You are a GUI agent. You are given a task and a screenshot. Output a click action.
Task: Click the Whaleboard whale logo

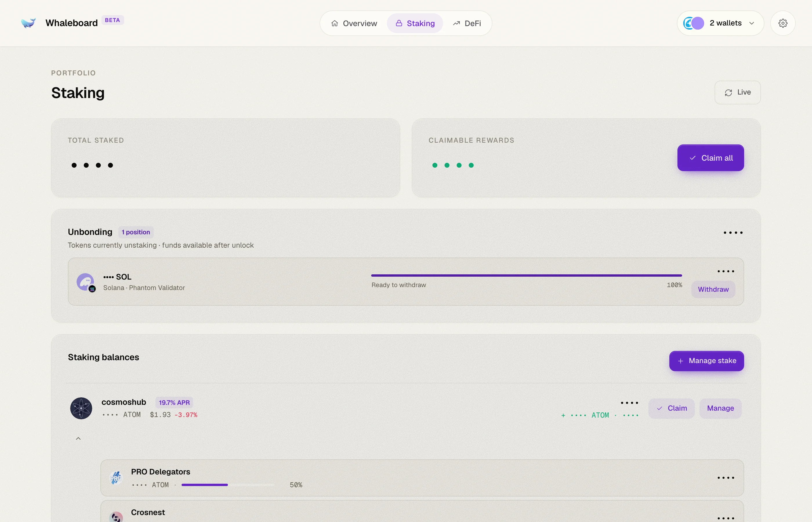point(28,23)
